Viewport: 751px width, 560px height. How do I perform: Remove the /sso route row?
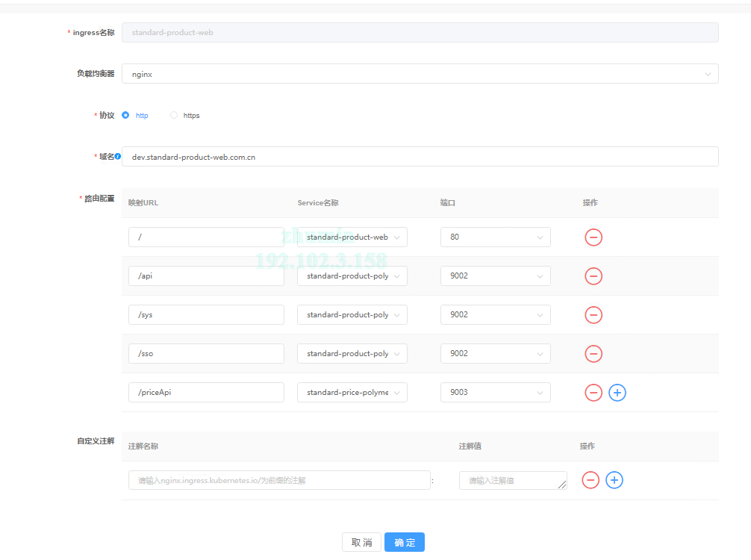pyautogui.click(x=593, y=353)
